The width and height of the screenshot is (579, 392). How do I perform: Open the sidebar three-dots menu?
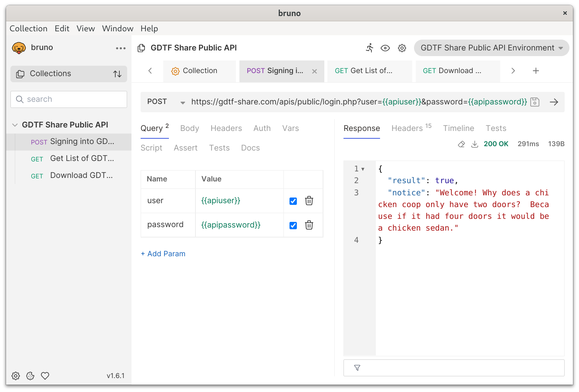[x=121, y=48]
